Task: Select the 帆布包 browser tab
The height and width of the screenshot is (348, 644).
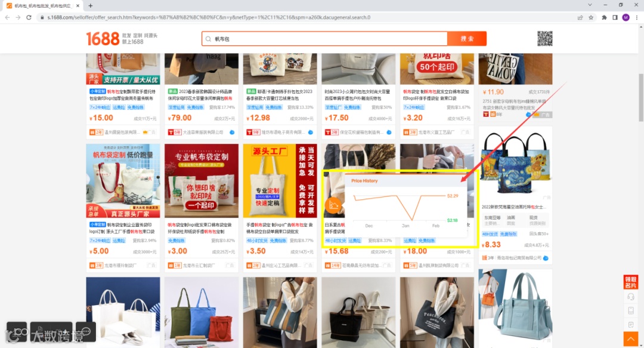Action: coord(42,6)
